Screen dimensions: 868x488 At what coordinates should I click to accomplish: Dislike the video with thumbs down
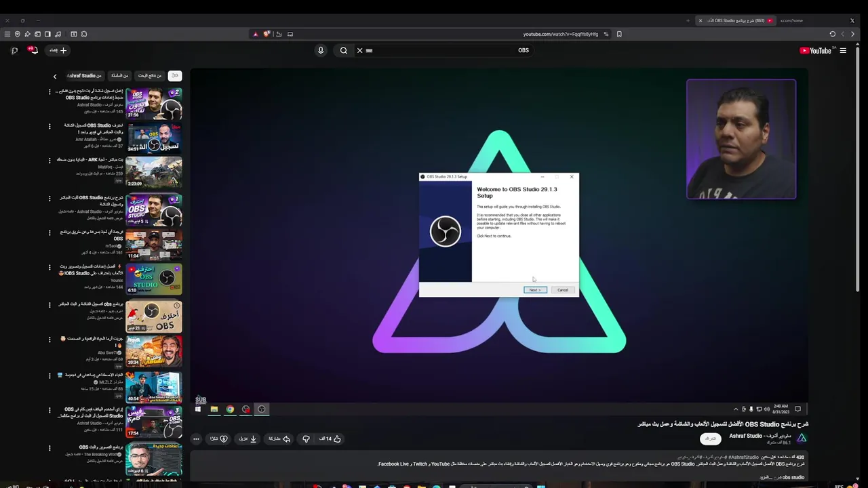[306, 439]
